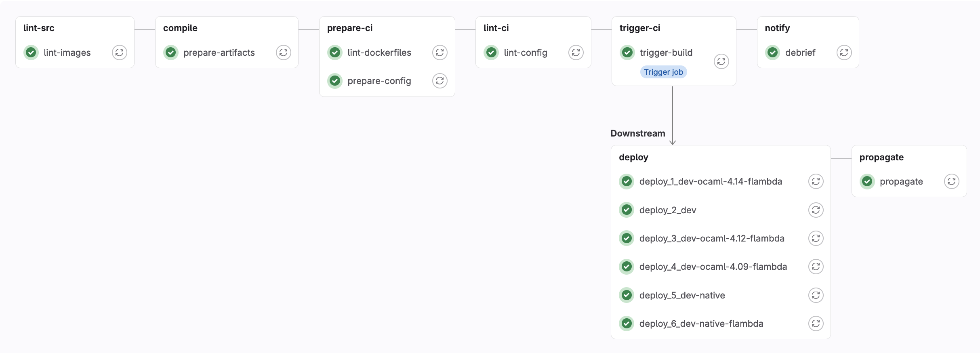Open the trigger-build job
The height and width of the screenshot is (353, 980).
pos(666,53)
